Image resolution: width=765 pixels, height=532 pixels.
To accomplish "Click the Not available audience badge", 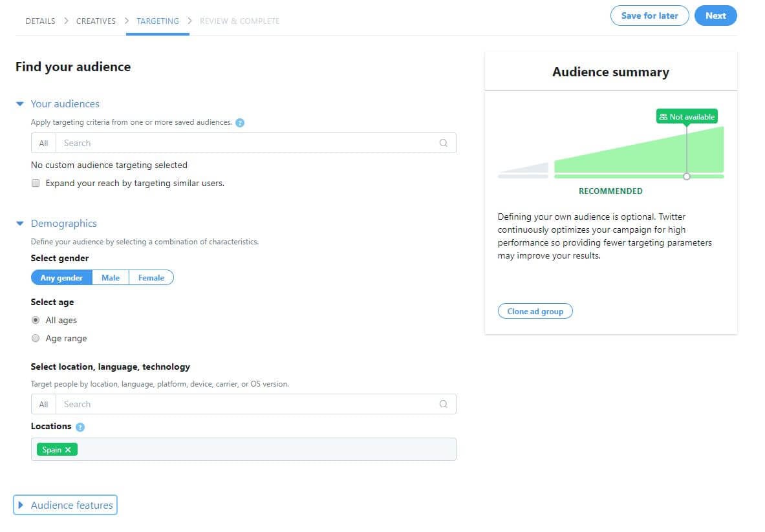I will pos(687,116).
